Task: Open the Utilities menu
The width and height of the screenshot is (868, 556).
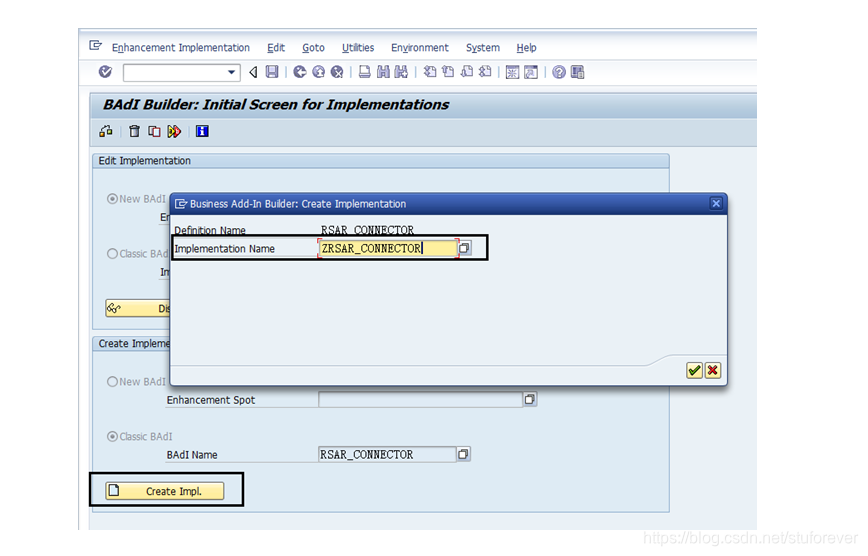Action: pos(358,48)
